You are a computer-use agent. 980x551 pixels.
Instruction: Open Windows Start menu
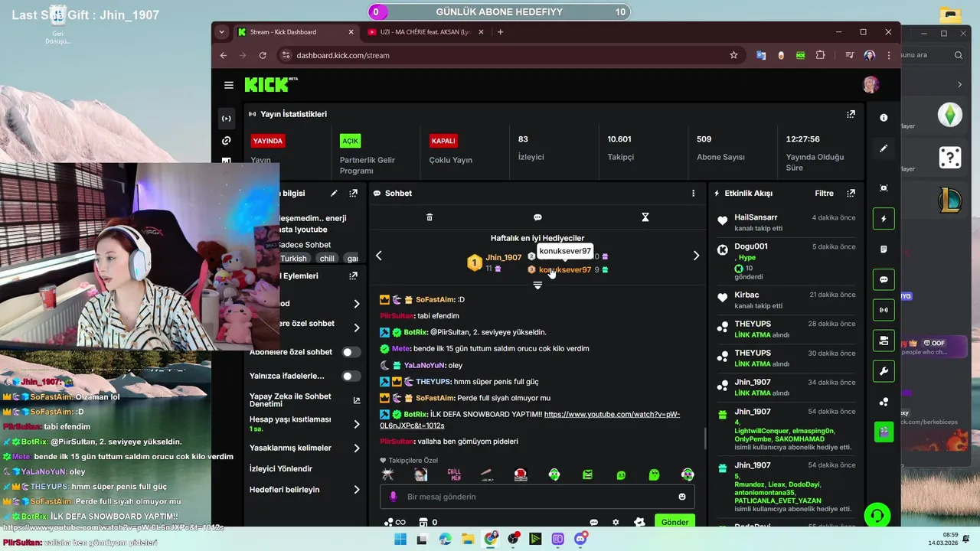pyautogui.click(x=400, y=540)
